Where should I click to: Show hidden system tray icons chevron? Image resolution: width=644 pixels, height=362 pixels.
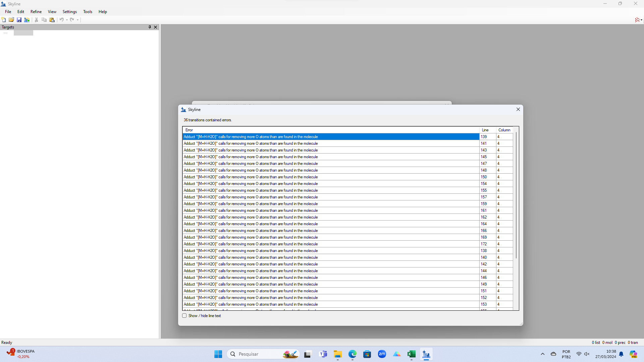click(542, 354)
